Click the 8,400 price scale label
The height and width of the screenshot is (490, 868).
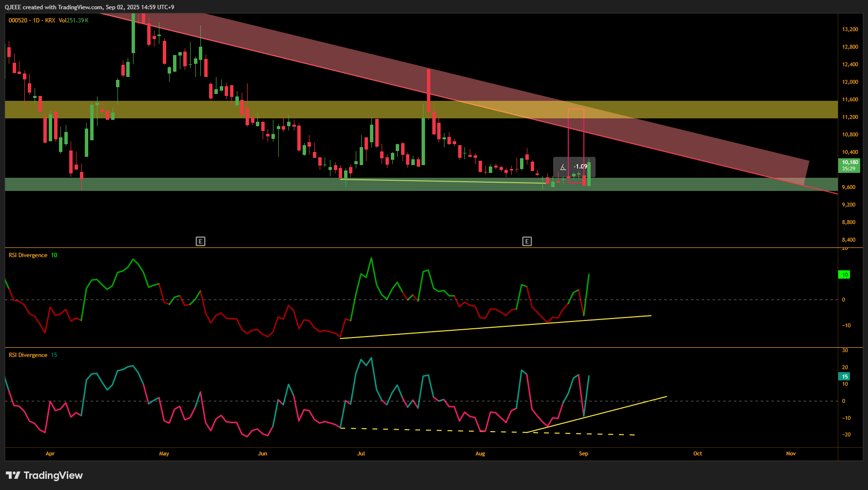pos(849,240)
